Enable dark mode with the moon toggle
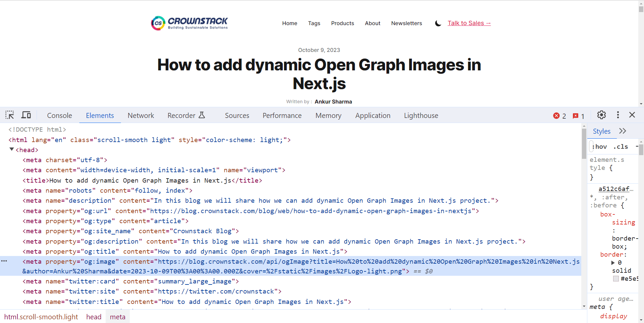 438,23
